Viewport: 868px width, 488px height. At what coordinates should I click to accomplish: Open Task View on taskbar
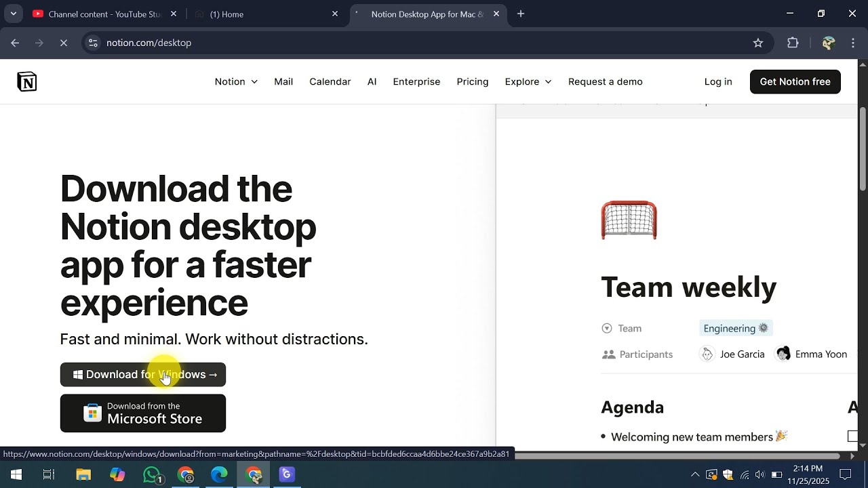(49, 474)
